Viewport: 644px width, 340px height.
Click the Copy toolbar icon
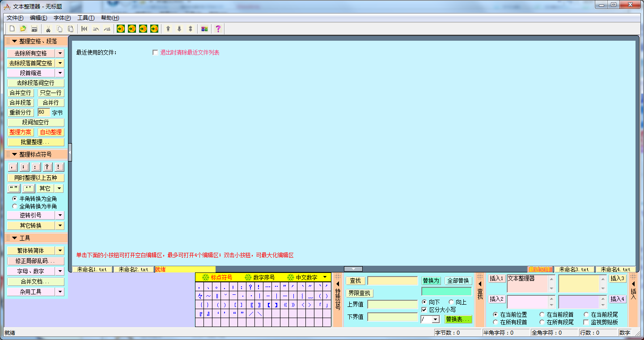click(59, 29)
